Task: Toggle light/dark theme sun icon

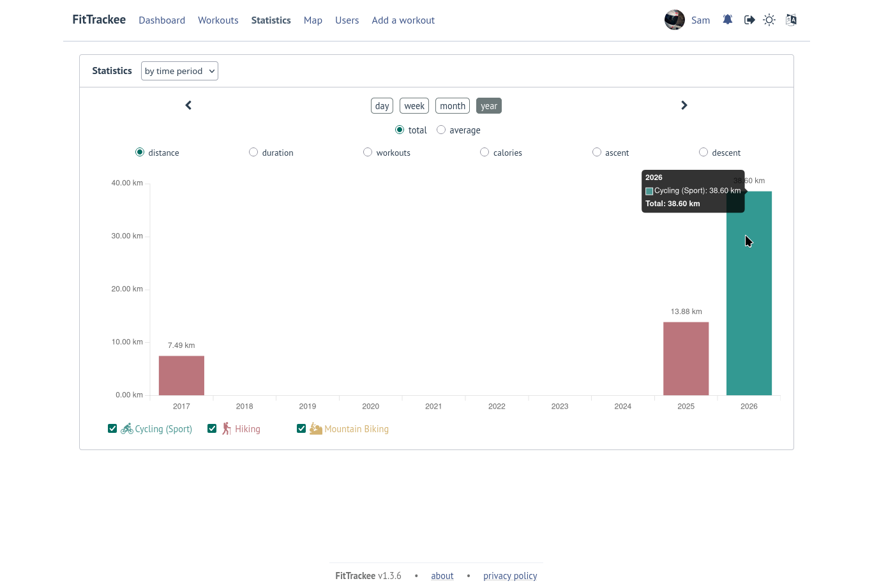Action: [770, 20]
